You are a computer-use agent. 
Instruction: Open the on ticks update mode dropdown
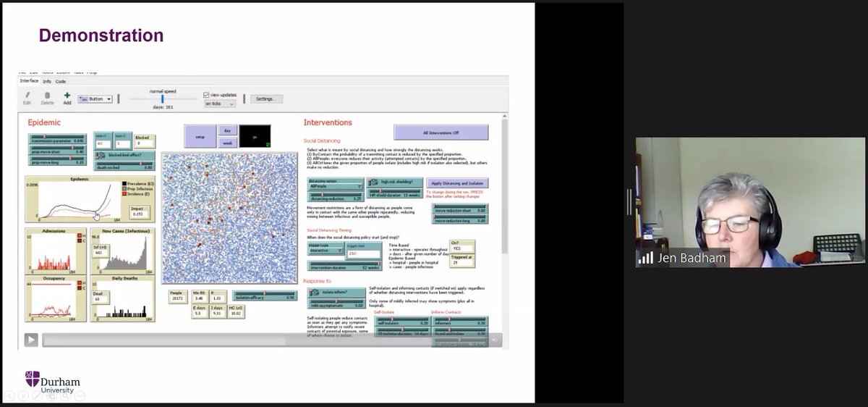click(x=220, y=104)
